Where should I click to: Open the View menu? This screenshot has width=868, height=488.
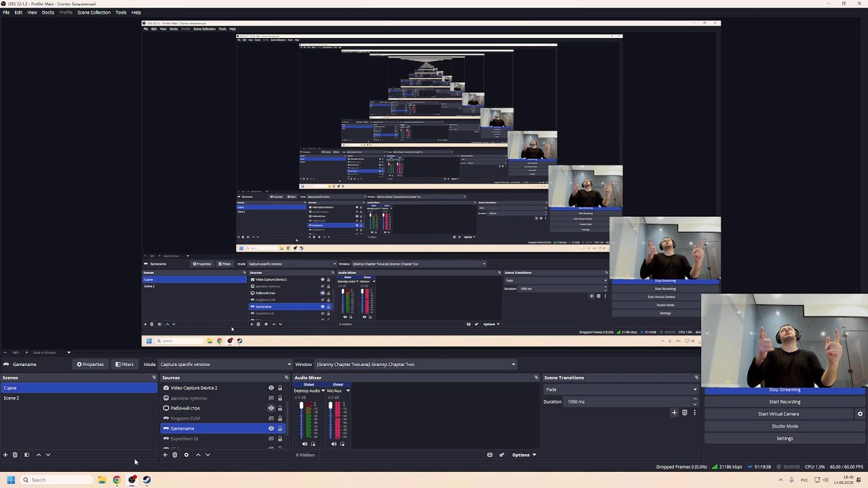coord(32,12)
